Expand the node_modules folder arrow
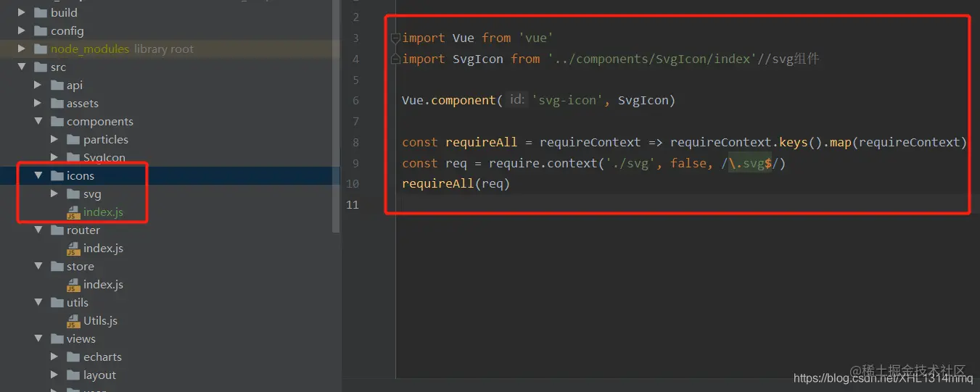This screenshot has height=392, width=980. pyautogui.click(x=21, y=49)
